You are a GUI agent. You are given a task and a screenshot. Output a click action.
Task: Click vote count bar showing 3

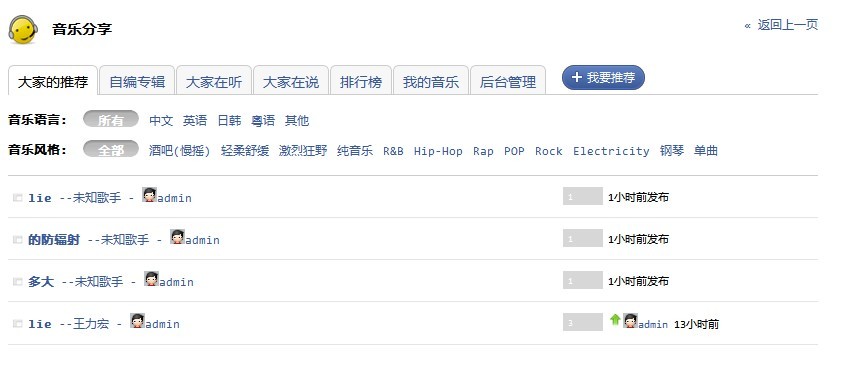click(x=583, y=322)
